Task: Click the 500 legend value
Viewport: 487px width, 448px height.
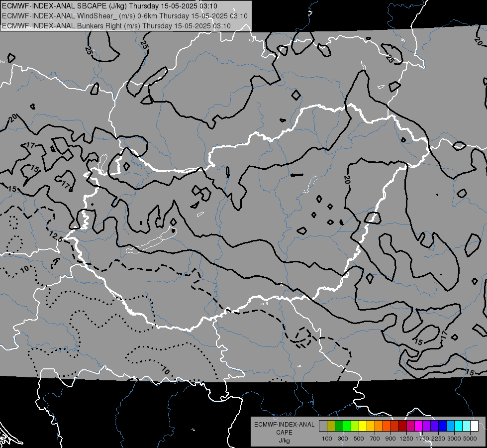Action: click(x=359, y=439)
